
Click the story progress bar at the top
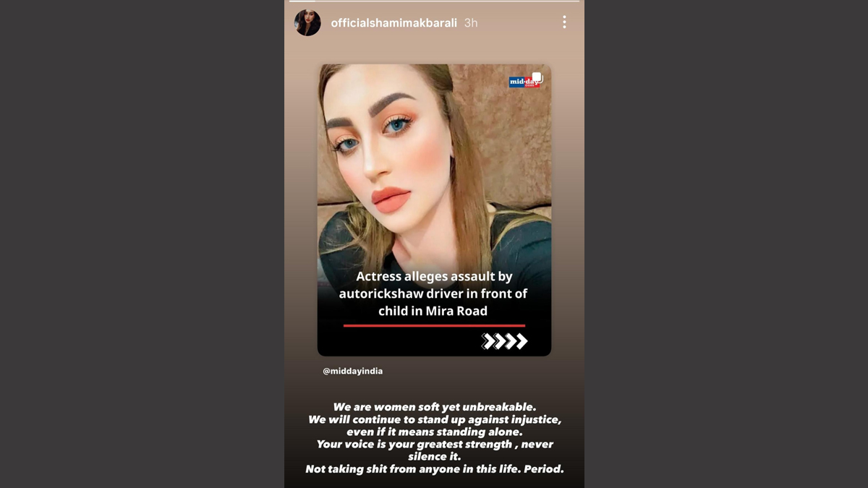[434, 1]
